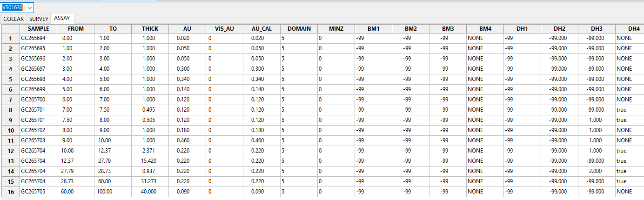Click the FROM column header

(75, 29)
